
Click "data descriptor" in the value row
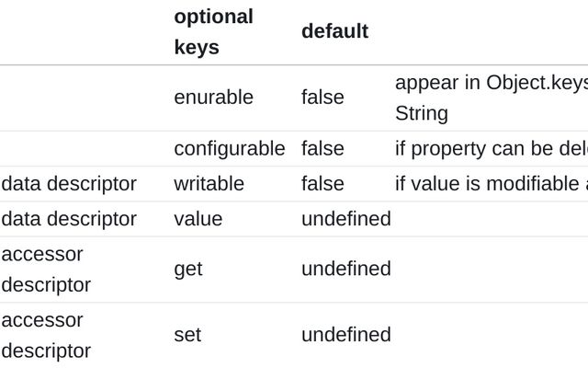pos(69,219)
